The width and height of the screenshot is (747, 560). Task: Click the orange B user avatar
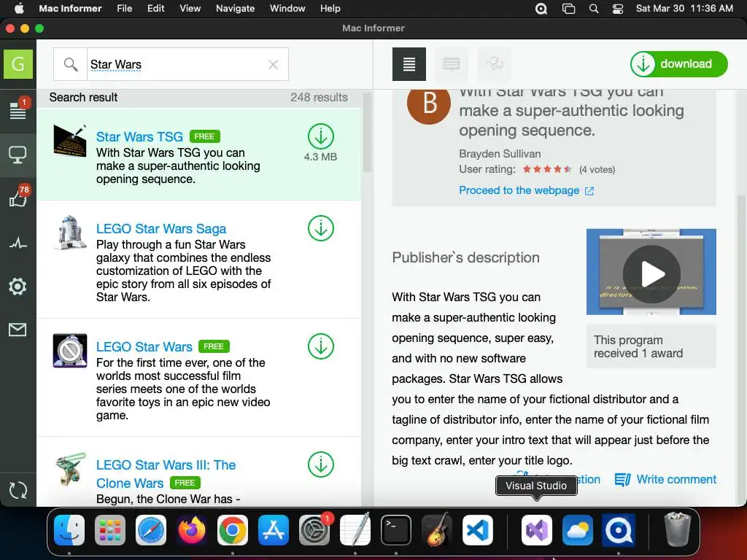click(x=429, y=103)
